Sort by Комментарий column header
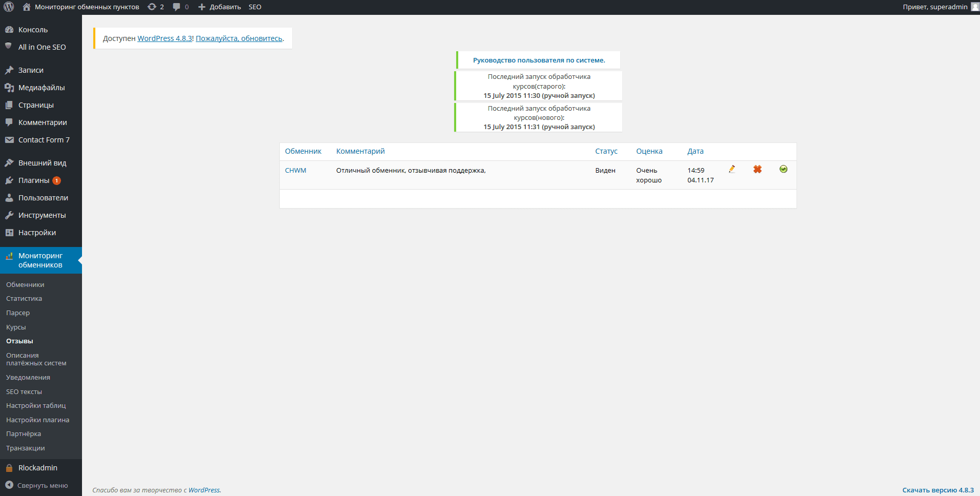The height and width of the screenshot is (496, 980). tap(360, 151)
